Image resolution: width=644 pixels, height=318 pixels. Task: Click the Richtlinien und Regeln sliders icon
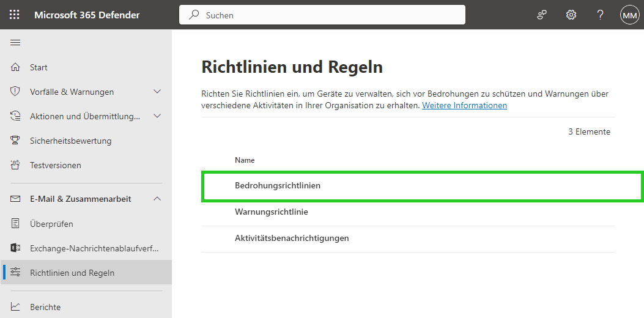pyautogui.click(x=15, y=272)
